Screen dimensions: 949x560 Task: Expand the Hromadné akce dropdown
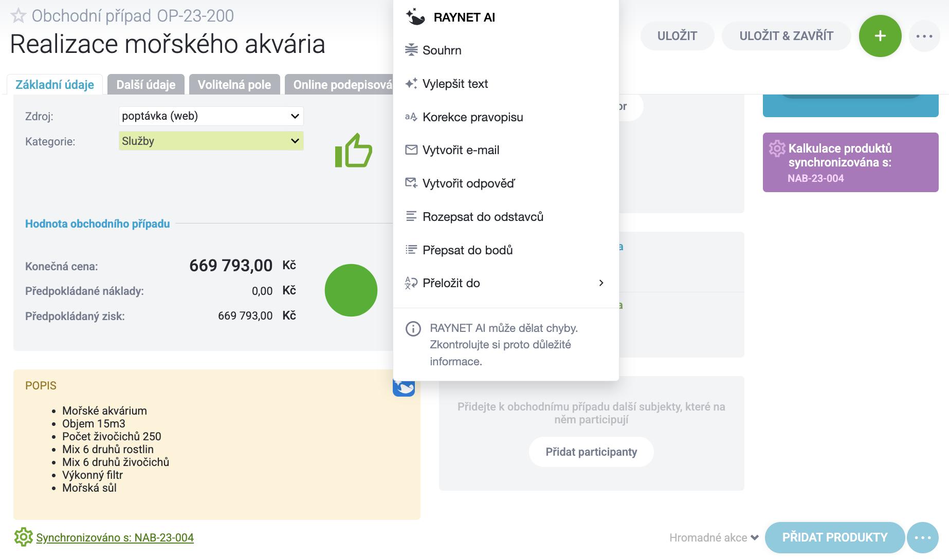point(714,537)
